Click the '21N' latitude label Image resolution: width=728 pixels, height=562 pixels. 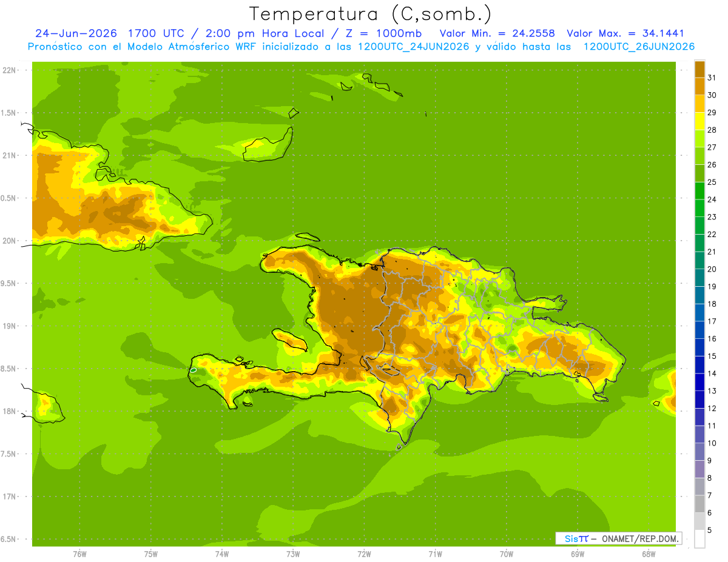10,155
